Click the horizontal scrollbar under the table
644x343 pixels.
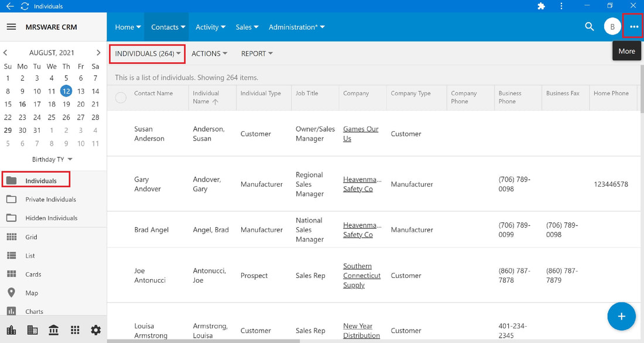[203, 341]
